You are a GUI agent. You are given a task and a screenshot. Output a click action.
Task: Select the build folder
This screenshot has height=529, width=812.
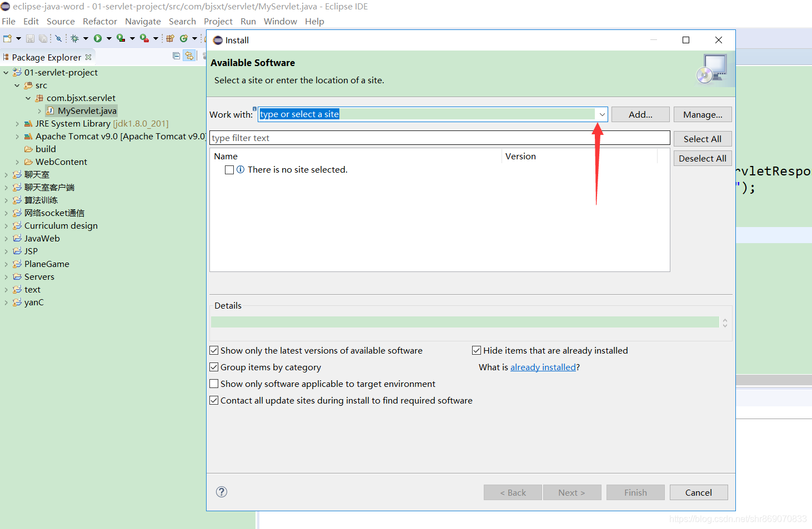pyautogui.click(x=46, y=149)
